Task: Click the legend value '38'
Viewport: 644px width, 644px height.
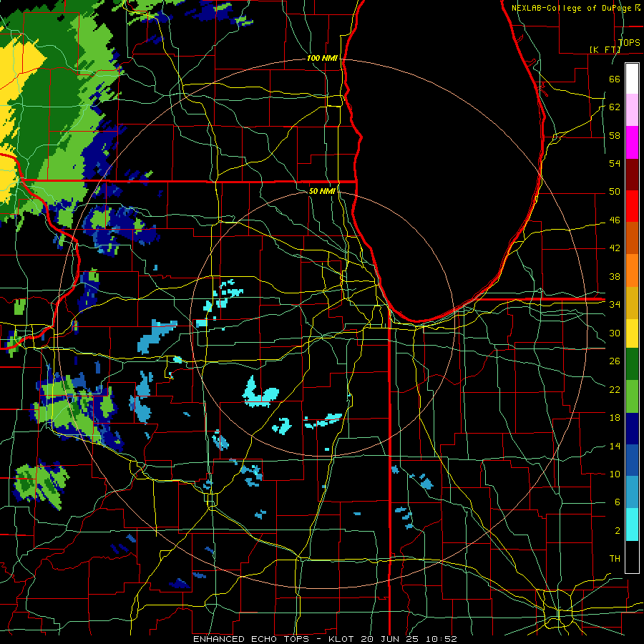Action: [x=615, y=276]
